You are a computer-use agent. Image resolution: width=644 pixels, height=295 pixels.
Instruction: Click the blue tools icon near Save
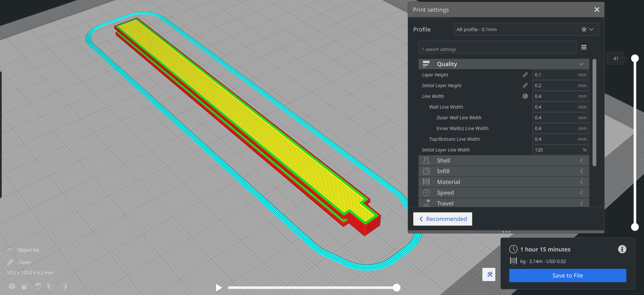pos(489,274)
